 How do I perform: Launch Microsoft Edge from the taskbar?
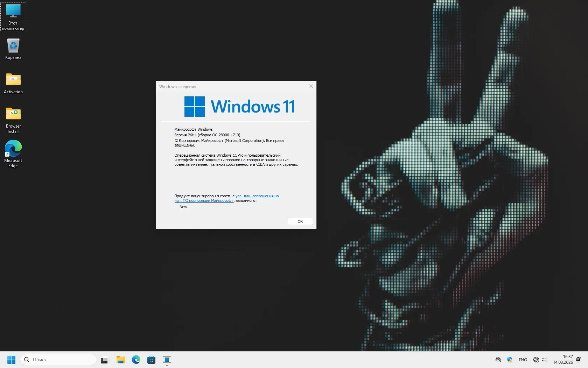[x=136, y=360]
